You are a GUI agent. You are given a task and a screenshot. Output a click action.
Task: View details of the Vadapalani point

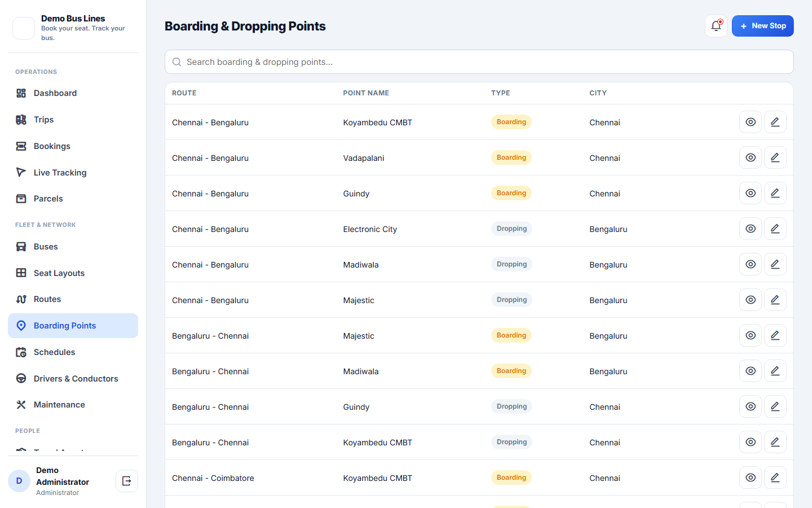point(751,157)
